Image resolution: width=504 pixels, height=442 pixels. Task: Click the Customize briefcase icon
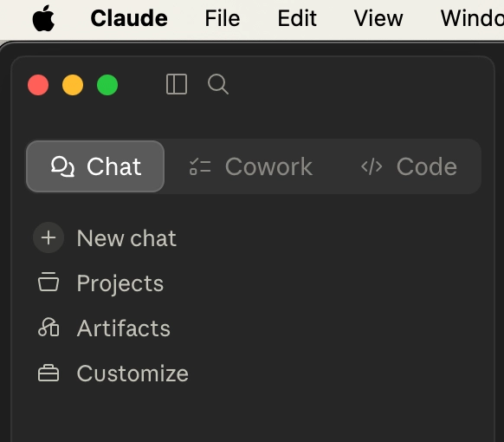[x=48, y=373]
